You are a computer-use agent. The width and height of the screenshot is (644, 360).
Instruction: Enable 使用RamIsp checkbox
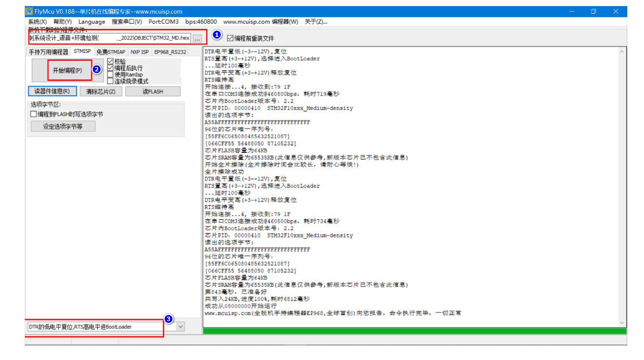click(x=124, y=74)
